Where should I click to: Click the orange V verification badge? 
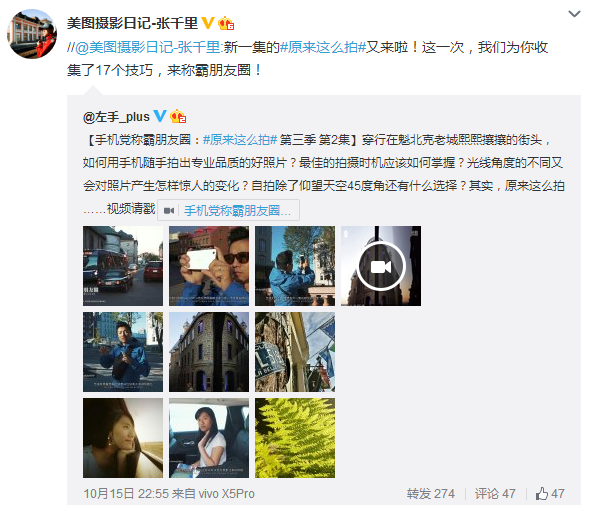tap(208, 23)
